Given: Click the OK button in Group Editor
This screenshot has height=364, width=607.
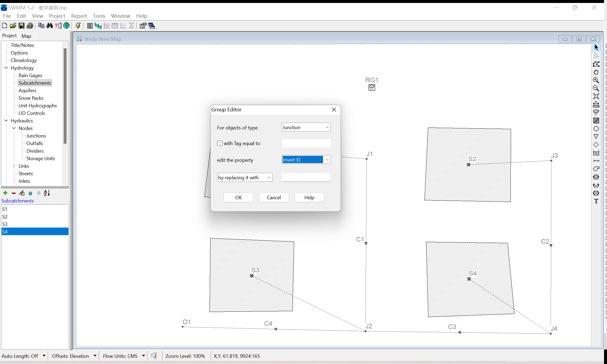Looking at the screenshot, I should tap(238, 197).
